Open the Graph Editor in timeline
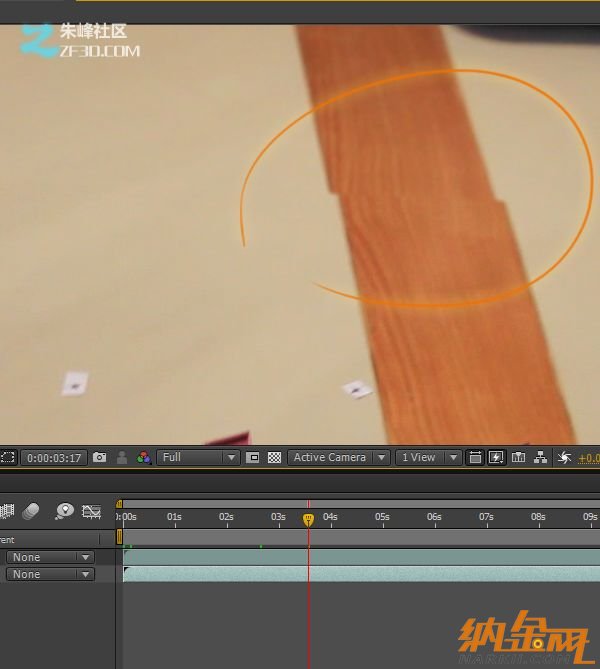 click(x=91, y=511)
